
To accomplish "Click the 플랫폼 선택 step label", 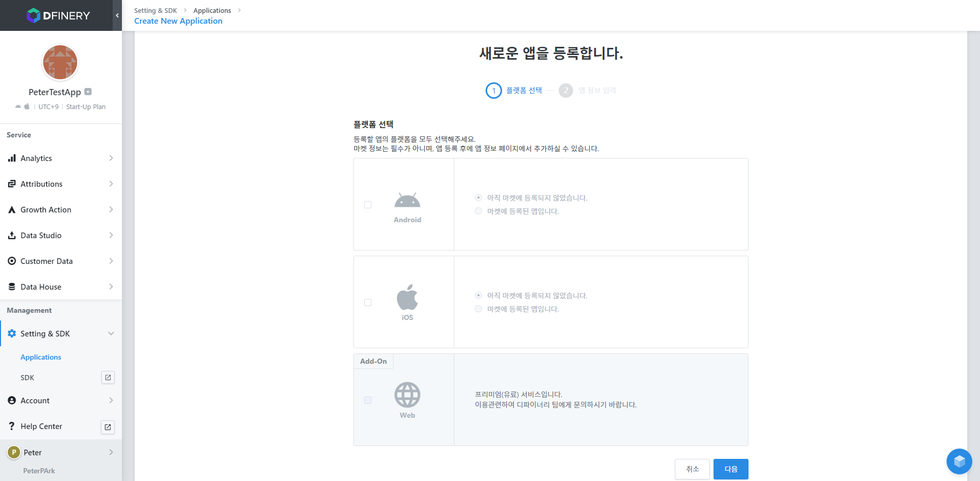I will tap(524, 91).
